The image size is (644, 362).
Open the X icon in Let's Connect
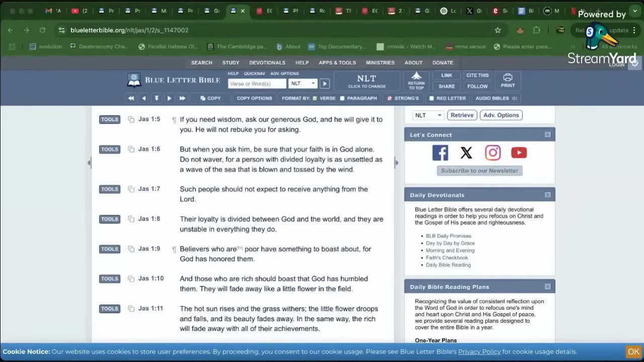(x=466, y=152)
